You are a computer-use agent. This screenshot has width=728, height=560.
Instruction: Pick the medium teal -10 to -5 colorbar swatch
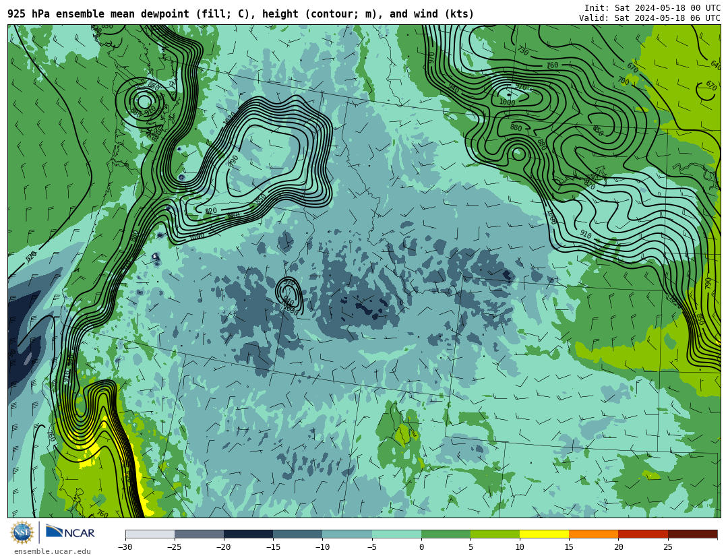click(347, 534)
